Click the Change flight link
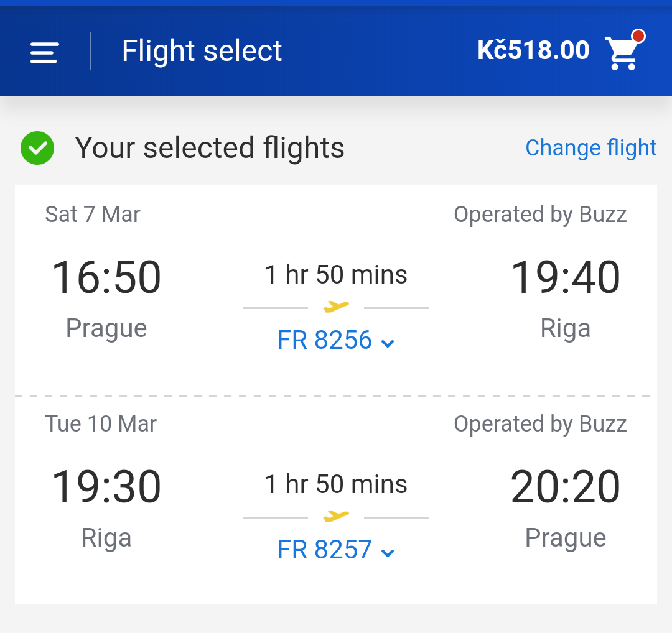 (590, 148)
